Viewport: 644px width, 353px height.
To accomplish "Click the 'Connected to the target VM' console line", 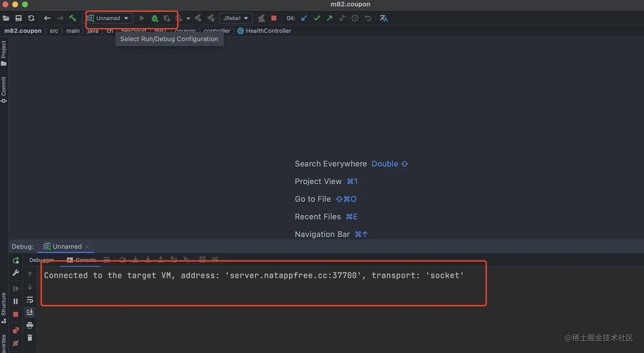I will [x=254, y=275].
